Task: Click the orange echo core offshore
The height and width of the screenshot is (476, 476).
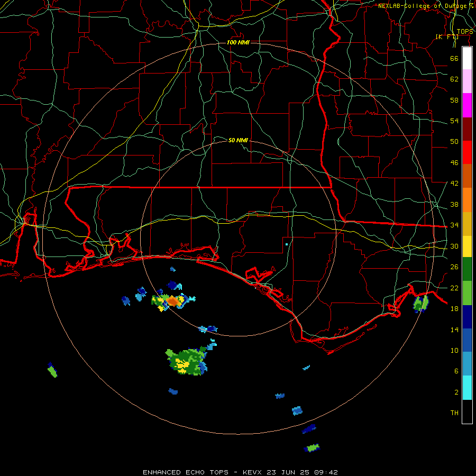Action: (x=173, y=301)
